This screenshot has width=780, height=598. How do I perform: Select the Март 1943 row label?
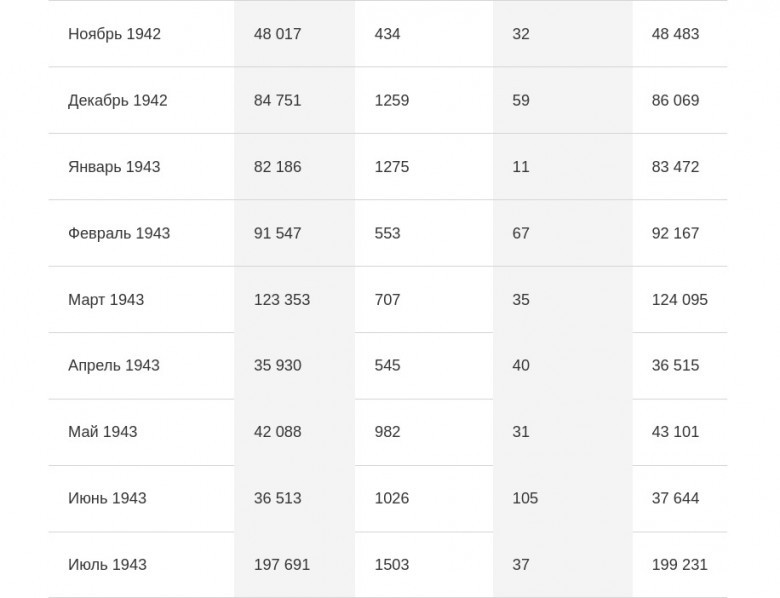[x=106, y=299]
